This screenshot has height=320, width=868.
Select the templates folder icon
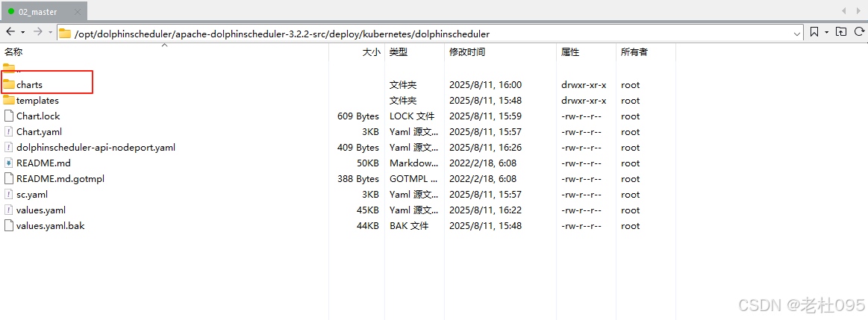(x=9, y=101)
